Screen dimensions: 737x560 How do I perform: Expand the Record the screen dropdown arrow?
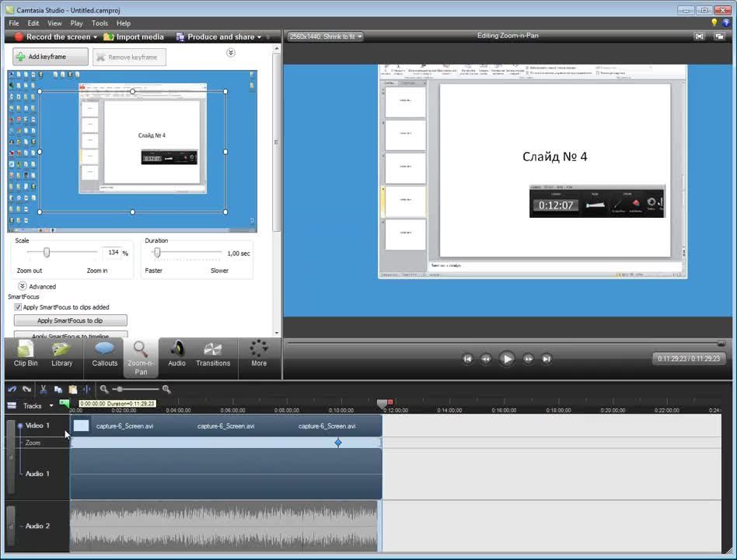(96, 37)
